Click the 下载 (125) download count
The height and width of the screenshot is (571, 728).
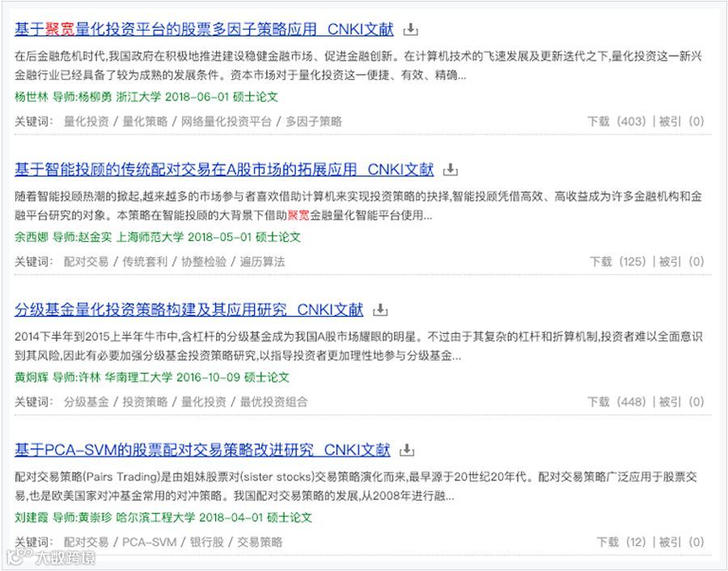(x=619, y=262)
